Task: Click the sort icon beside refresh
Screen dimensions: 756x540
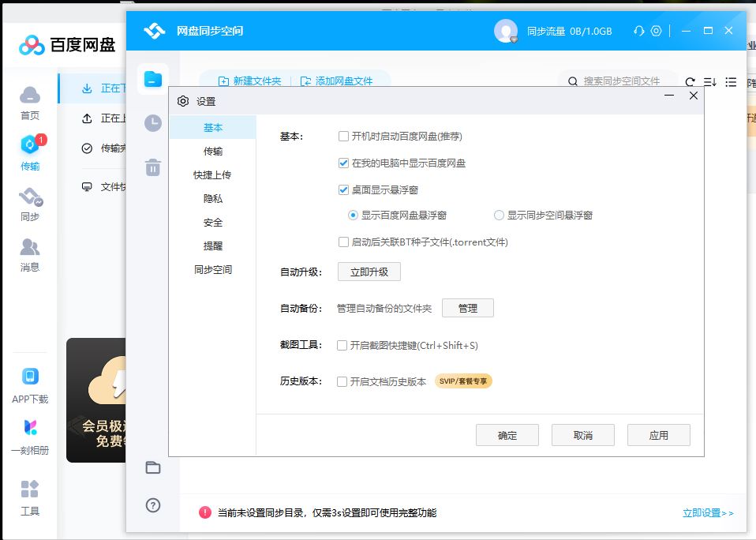Action: click(709, 82)
